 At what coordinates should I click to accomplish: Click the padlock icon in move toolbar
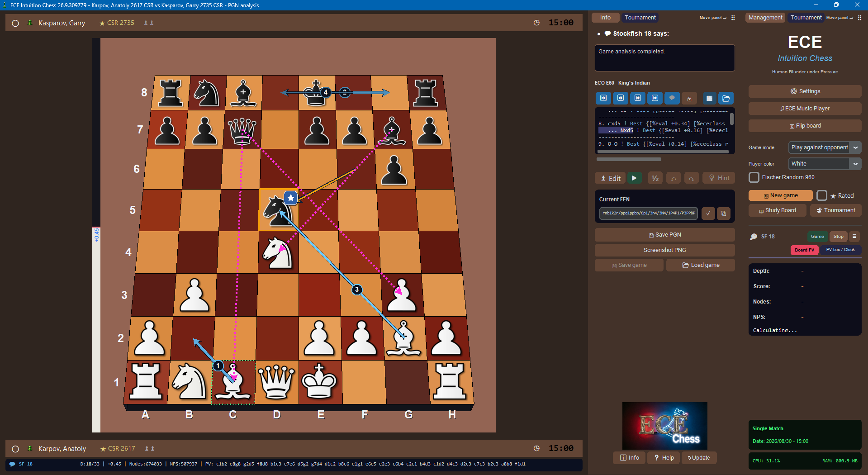point(689,98)
